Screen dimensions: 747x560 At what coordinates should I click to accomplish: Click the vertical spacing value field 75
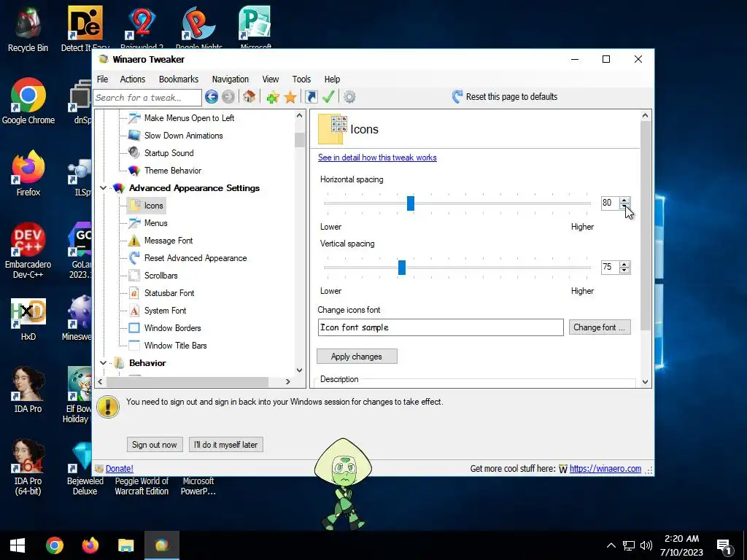tap(610, 267)
